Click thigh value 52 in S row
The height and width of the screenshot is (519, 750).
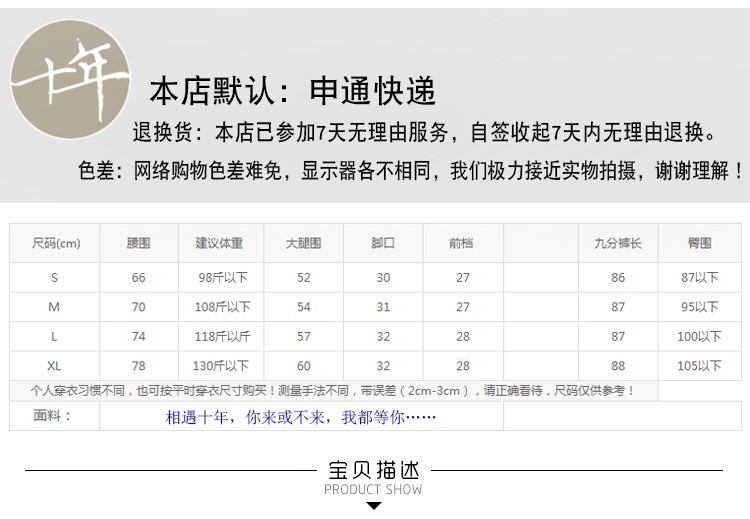pyautogui.click(x=304, y=277)
